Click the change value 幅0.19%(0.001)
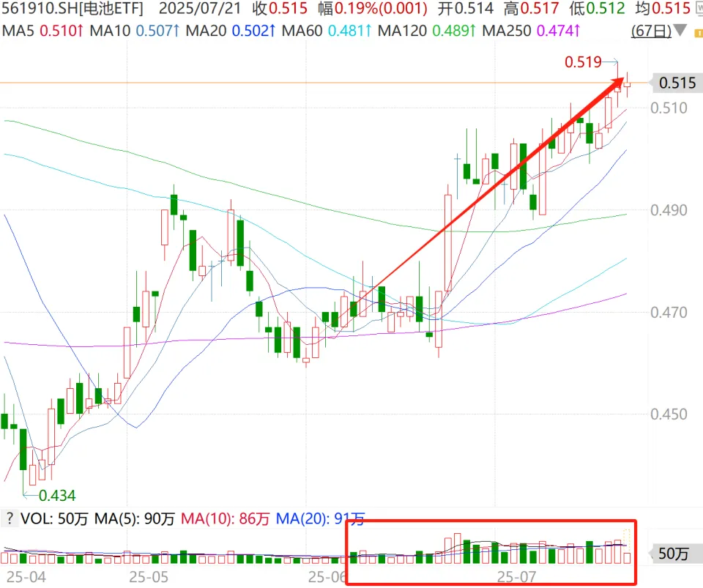 (373, 9)
